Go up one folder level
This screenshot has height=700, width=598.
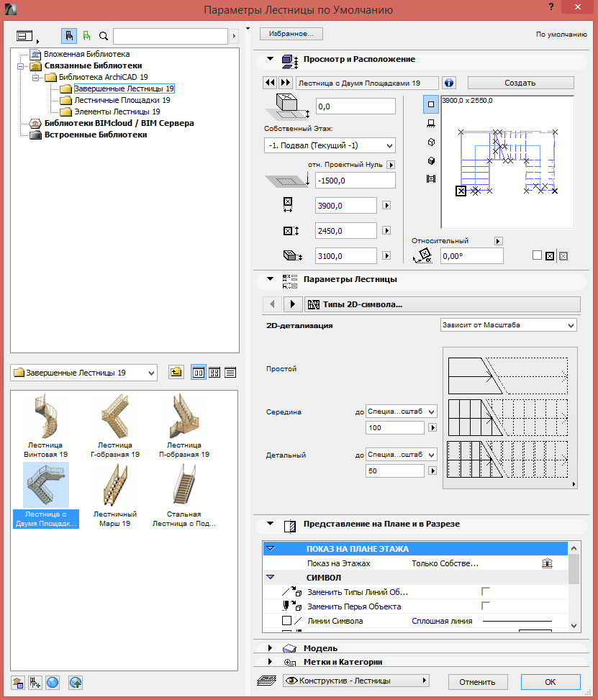pyautogui.click(x=176, y=372)
